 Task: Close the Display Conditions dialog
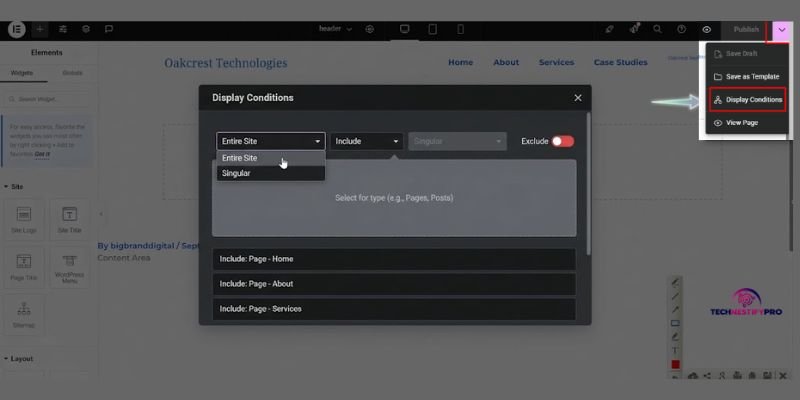pyautogui.click(x=578, y=97)
